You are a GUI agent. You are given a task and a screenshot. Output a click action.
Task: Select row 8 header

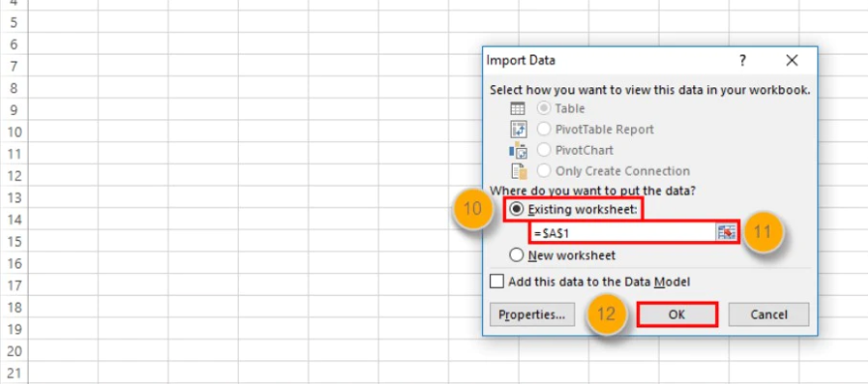pos(14,88)
